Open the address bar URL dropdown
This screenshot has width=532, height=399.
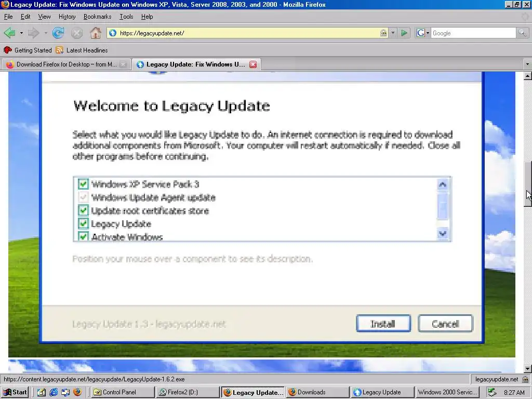[x=393, y=33]
